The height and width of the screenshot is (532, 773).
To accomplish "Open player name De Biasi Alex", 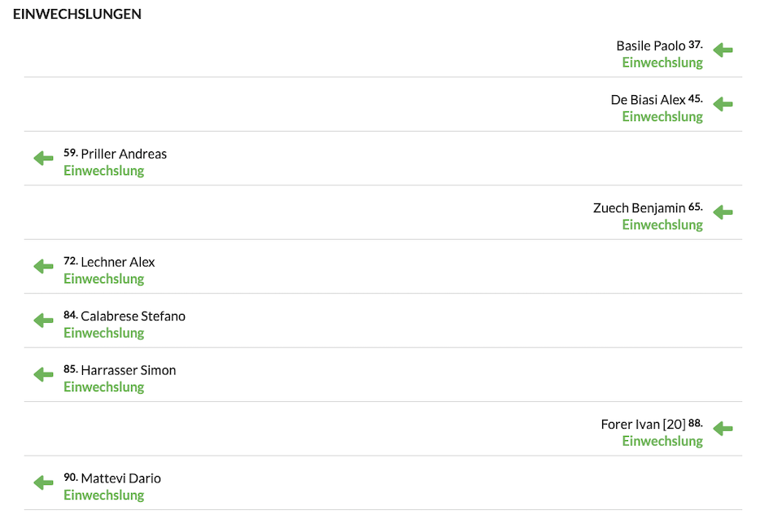I will coord(649,100).
